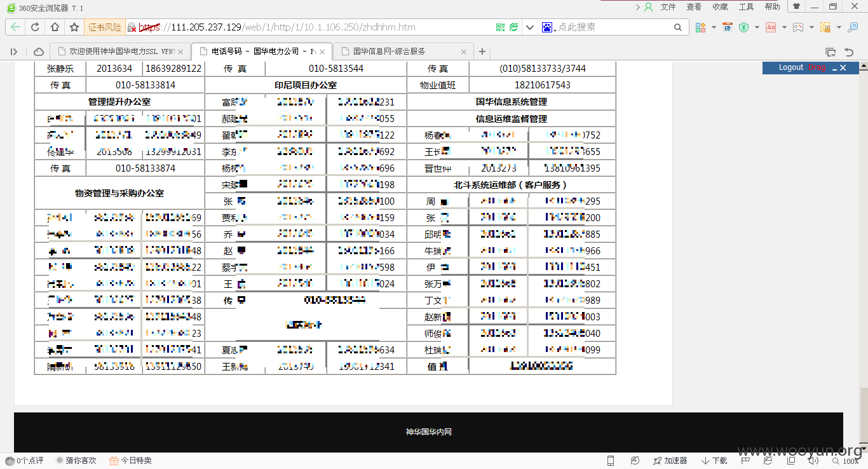This screenshot has height=469, width=868.
Task: Expand dropdown arrow next to screenshot icon
Action: click(839, 27)
